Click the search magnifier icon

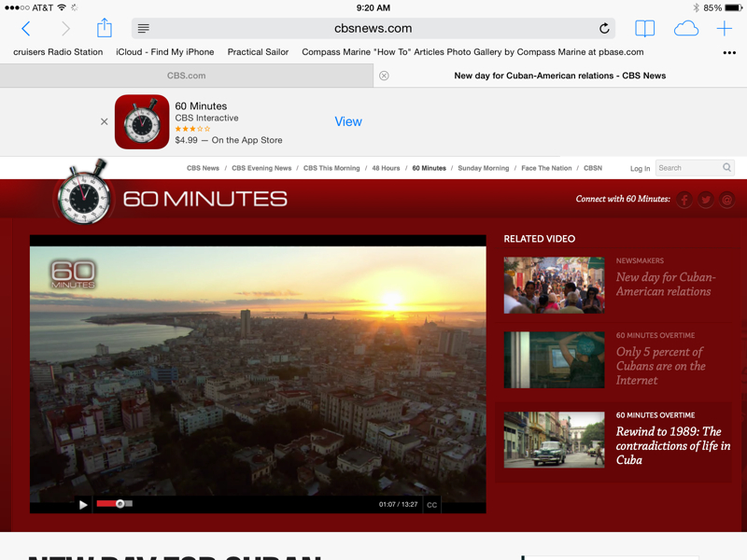(x=726, y=168)
